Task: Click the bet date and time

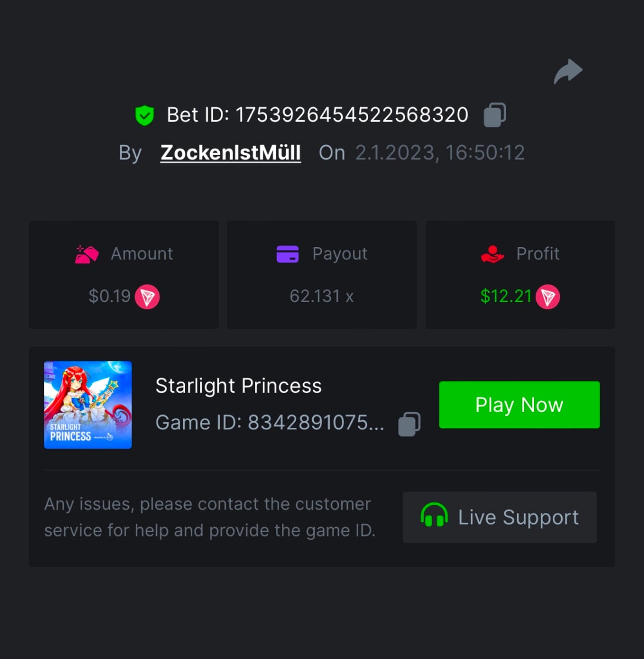Action: [x=440, y=153]
